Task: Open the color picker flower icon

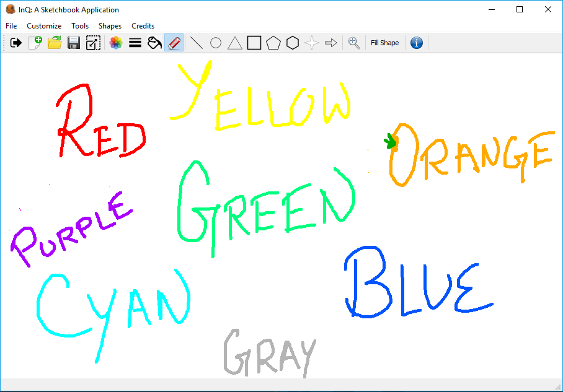Action: 116,43
